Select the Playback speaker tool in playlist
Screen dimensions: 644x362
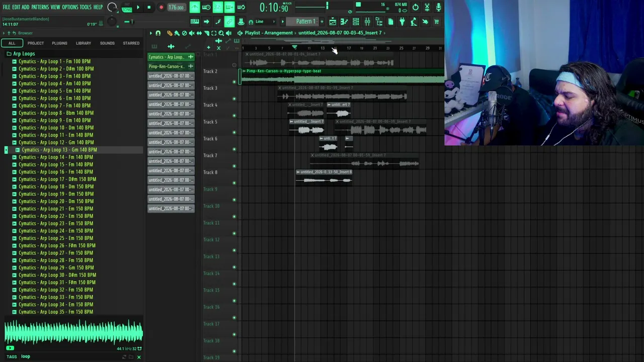pos(228,33)
